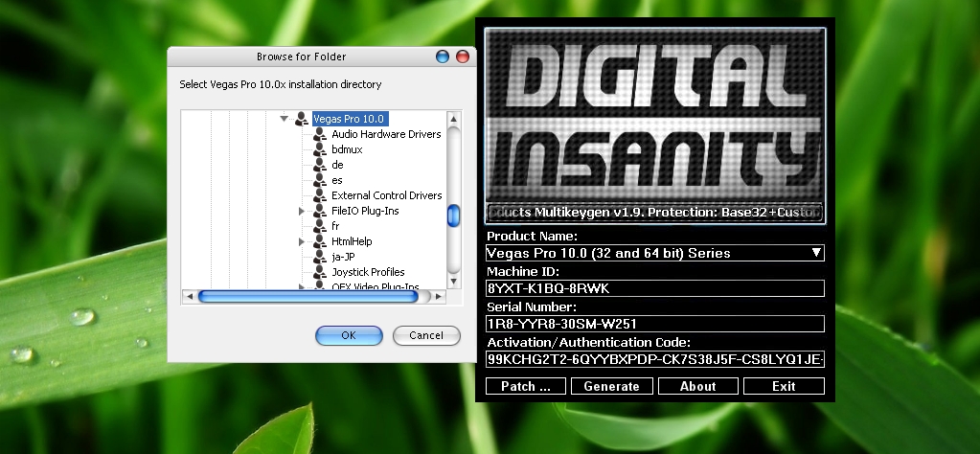Click the folder icon beside External Control Drivers
Viewport: 980px width, 454px height.
(x=320, y=195)
